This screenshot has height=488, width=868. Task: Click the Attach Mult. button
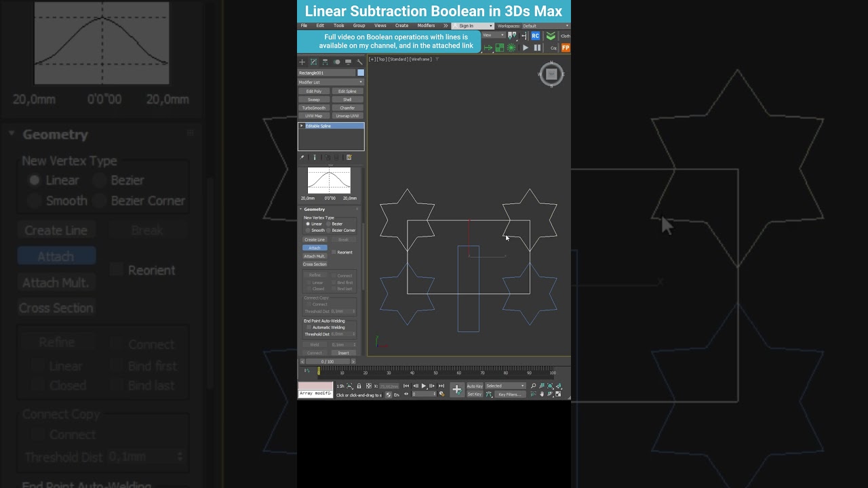[x=315, y=256]
